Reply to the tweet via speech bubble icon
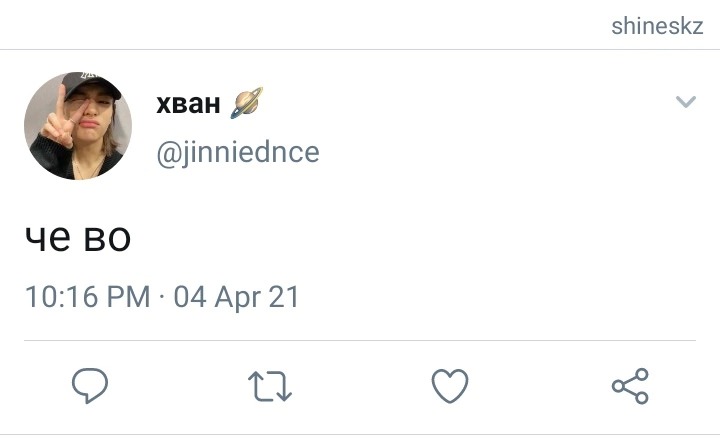Viewport: 720px width, 447px height. pos(90,385)
